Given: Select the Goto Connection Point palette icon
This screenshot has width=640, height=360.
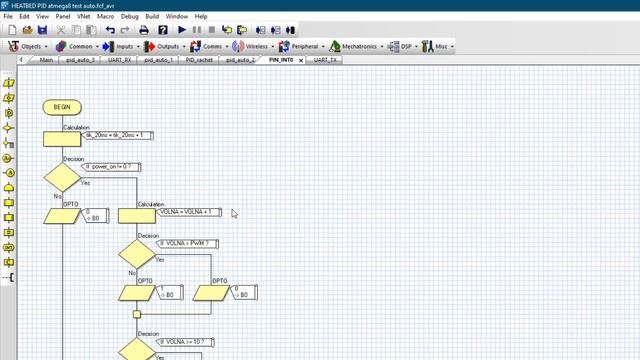Looking at the screenshot, I should coord(9,173).
